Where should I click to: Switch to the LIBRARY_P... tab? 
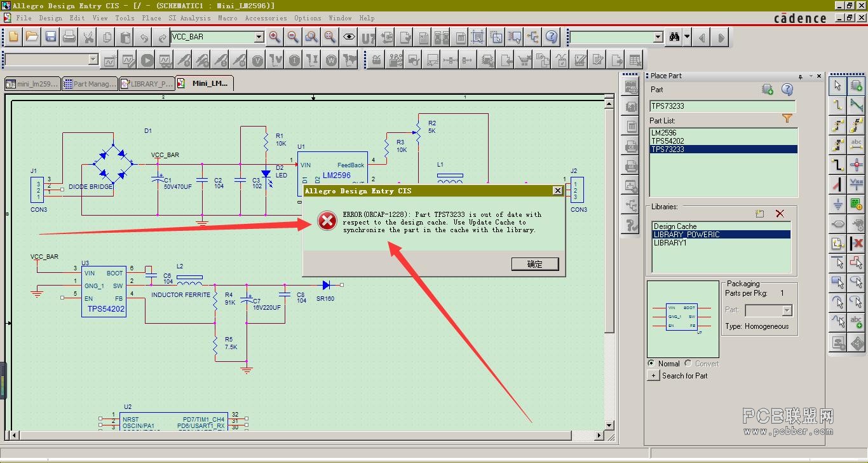click(147, 83)
